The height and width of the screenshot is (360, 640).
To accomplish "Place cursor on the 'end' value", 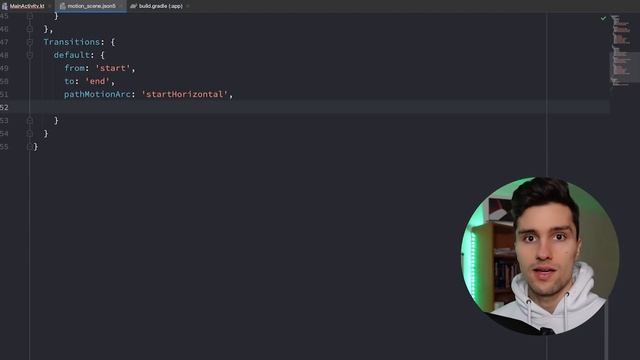I will (98, 81).
